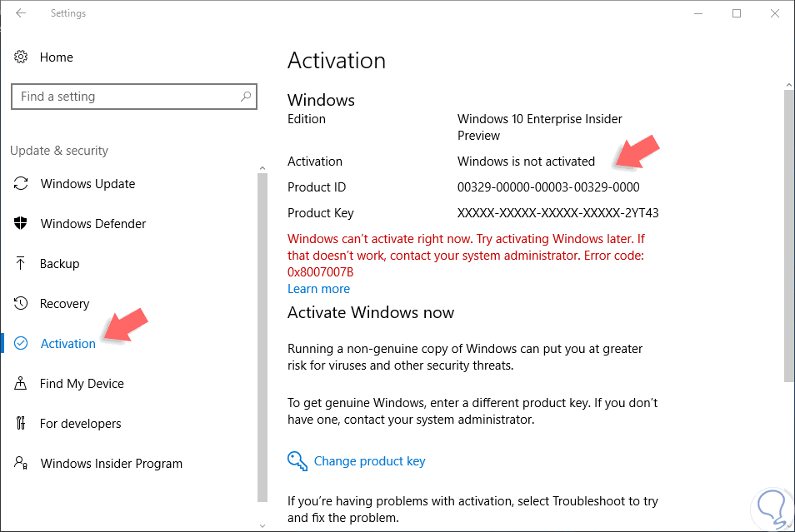Click the Backup upload arrow icon

point(22,264)
